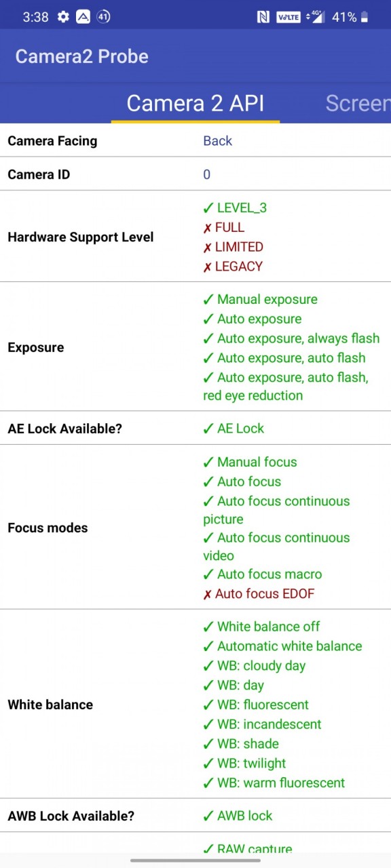Tap the bottom navigation gesture bar
The image size is (391, 868).
coord(195,860)
